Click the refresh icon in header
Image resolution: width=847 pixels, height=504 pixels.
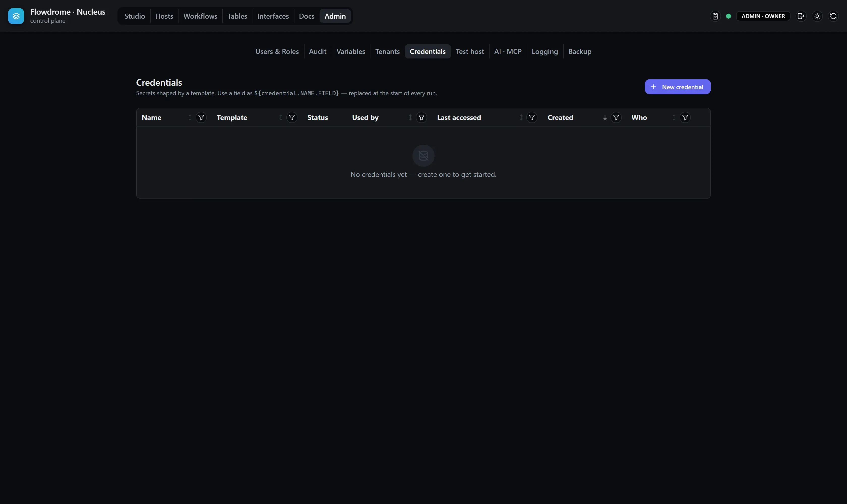pos(833,16)
